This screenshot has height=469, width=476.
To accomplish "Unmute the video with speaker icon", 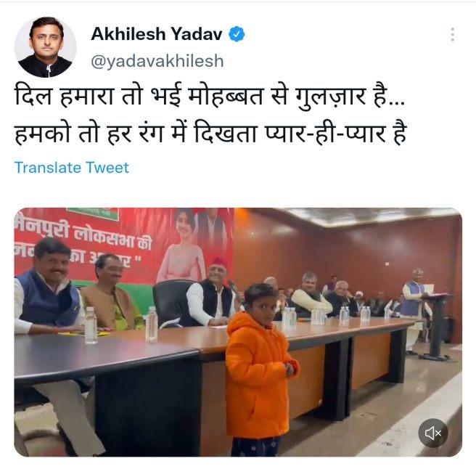I will tap(433, 433).
